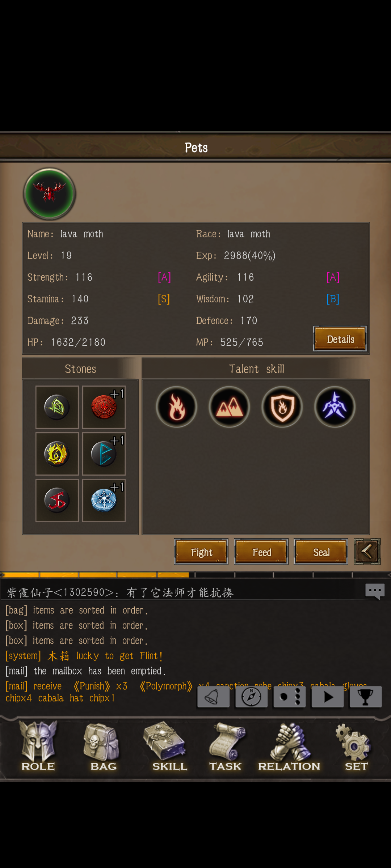Tap the lava moth pet portrait
This screenshot has width=391, height=868.
click(50, 194)
